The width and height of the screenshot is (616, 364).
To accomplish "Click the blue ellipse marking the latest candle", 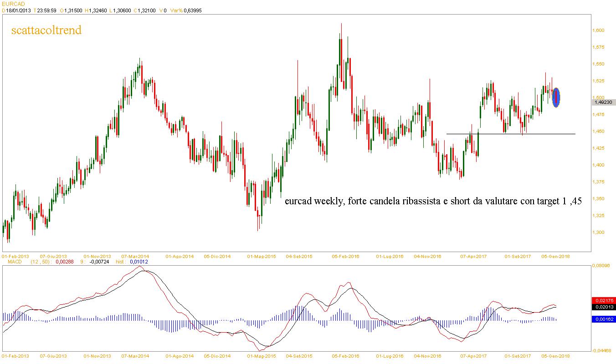I will (556, 97).
